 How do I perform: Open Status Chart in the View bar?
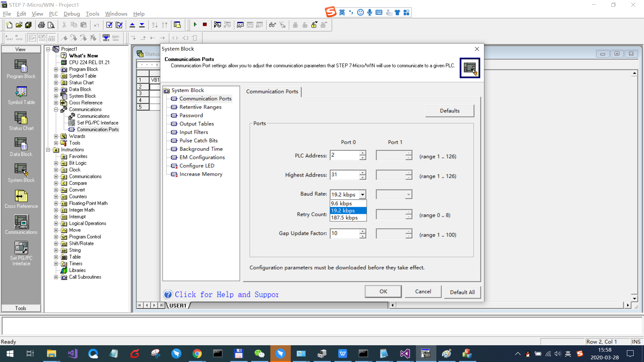pos(21,121)
